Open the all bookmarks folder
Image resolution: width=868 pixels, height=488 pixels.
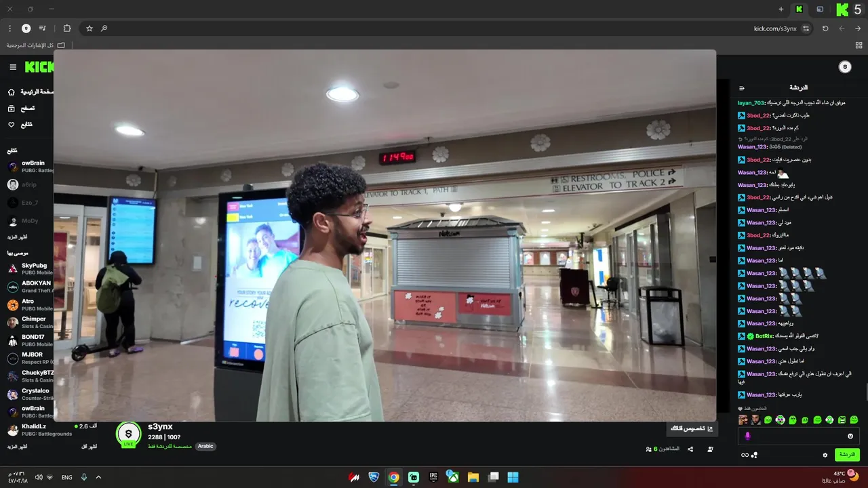tap(36, 45)
